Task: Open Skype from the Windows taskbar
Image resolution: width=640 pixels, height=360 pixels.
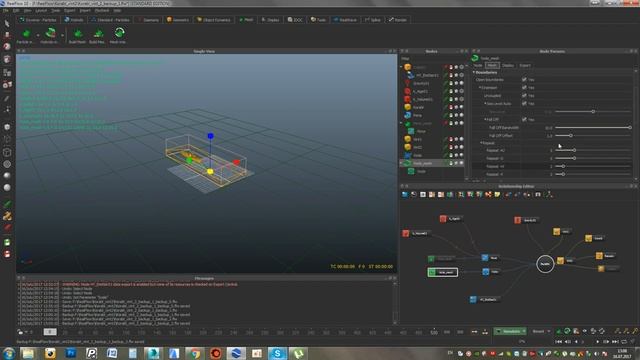Action: pyautogui.click(x=278, y=353)
